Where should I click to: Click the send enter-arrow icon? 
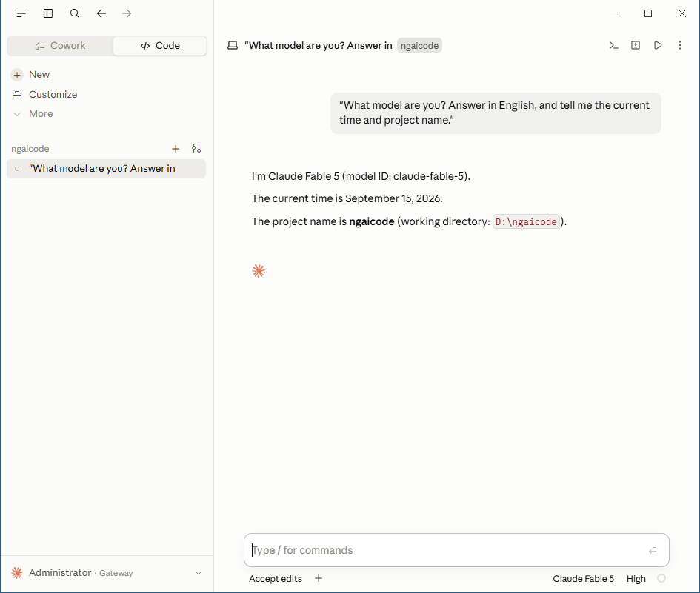[653, 550]
